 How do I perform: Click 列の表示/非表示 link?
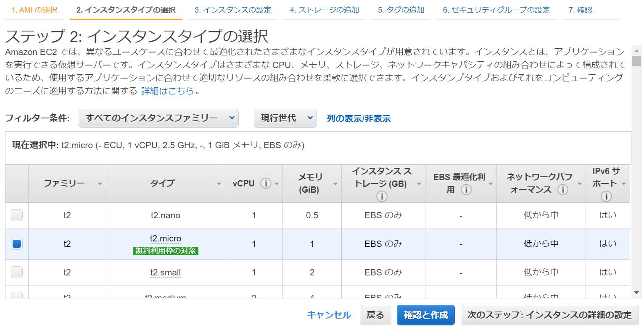[359, 118]
